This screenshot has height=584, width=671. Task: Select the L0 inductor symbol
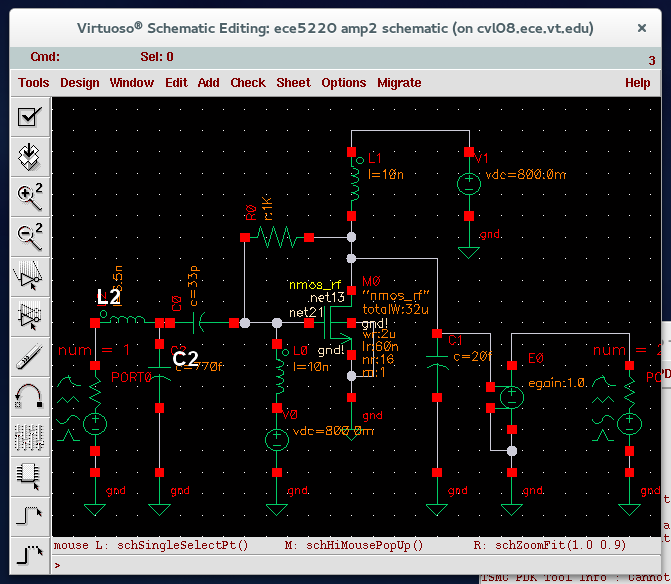[x=280, y=376]
